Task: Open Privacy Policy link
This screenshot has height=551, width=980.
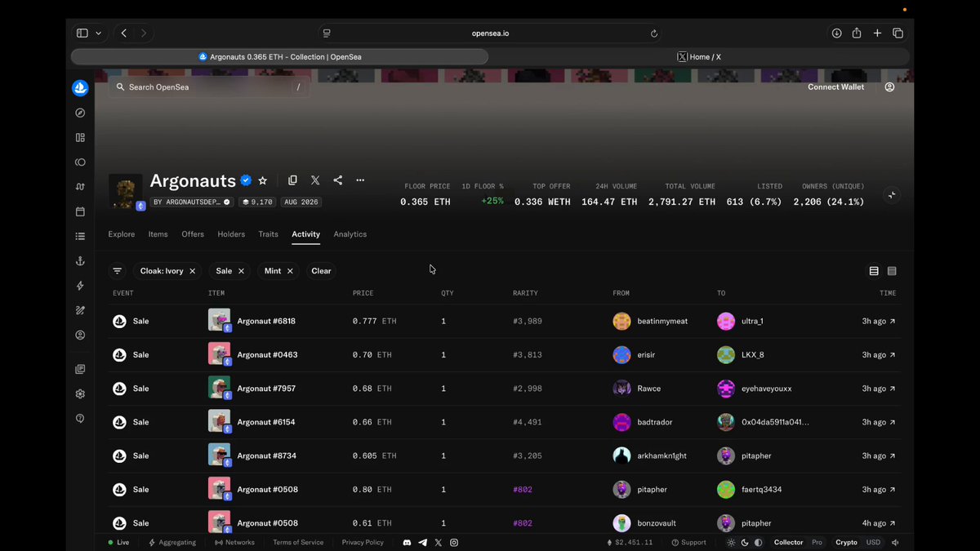Action: point(363,542)
